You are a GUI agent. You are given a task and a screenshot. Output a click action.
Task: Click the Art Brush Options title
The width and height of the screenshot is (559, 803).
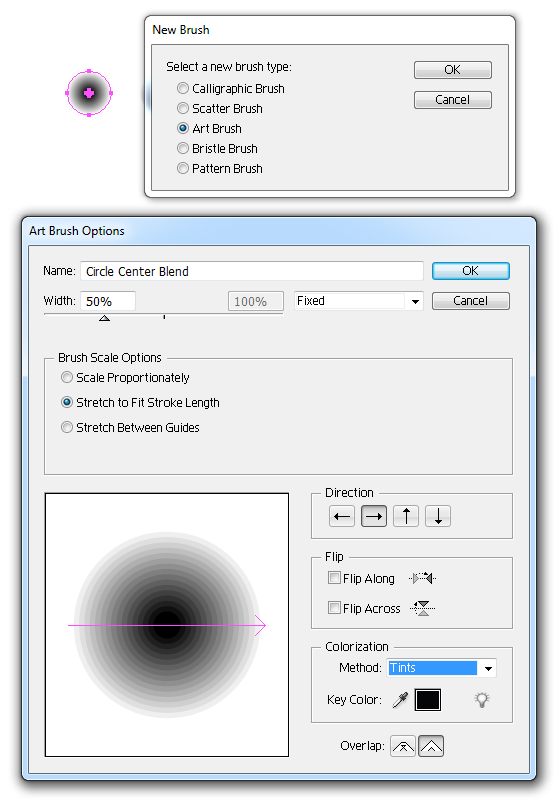[x=77, y=231]
